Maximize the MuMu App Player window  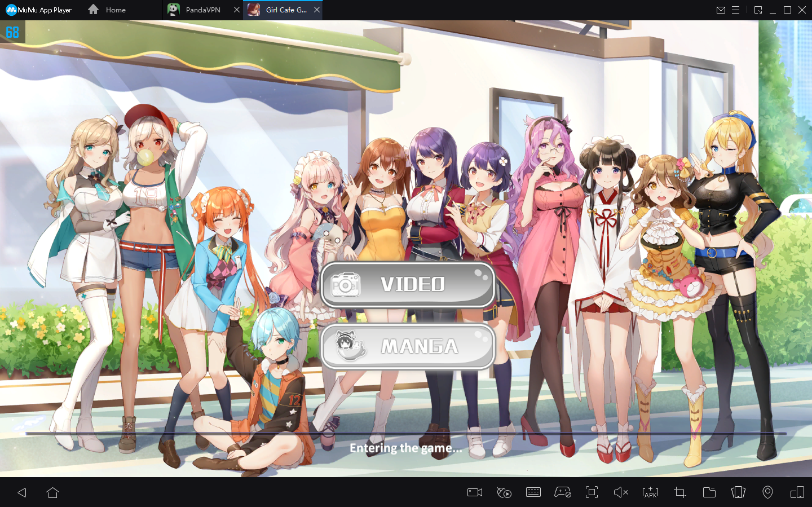click(x=787, y=10)
